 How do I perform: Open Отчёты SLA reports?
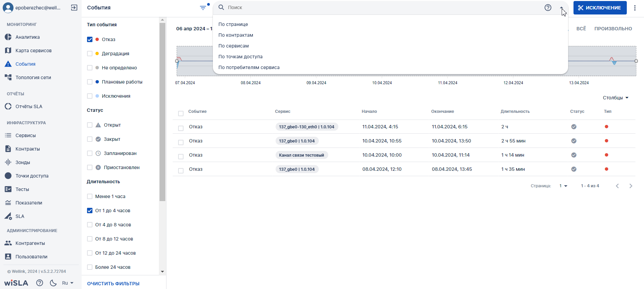click(x=29, y=106)
